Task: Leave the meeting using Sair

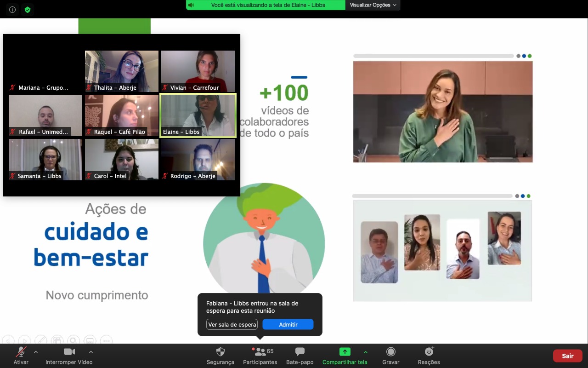Action: [x=567, y=356]
